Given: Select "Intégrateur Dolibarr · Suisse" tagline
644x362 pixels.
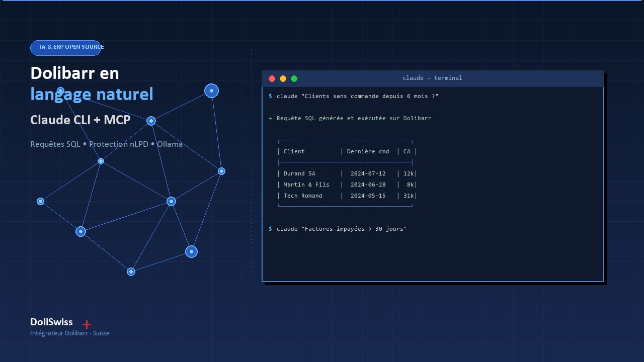Looking at the screenshot, I should (x=70, y=333).
